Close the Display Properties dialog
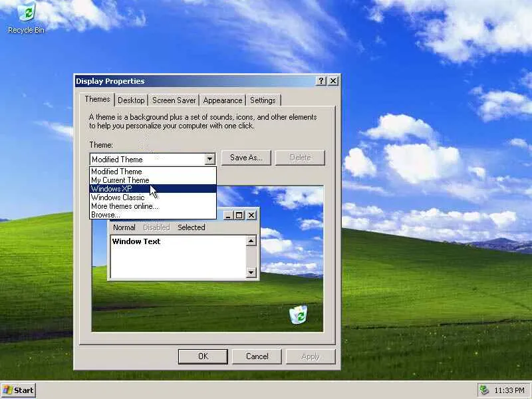 (x=333, y=80)
